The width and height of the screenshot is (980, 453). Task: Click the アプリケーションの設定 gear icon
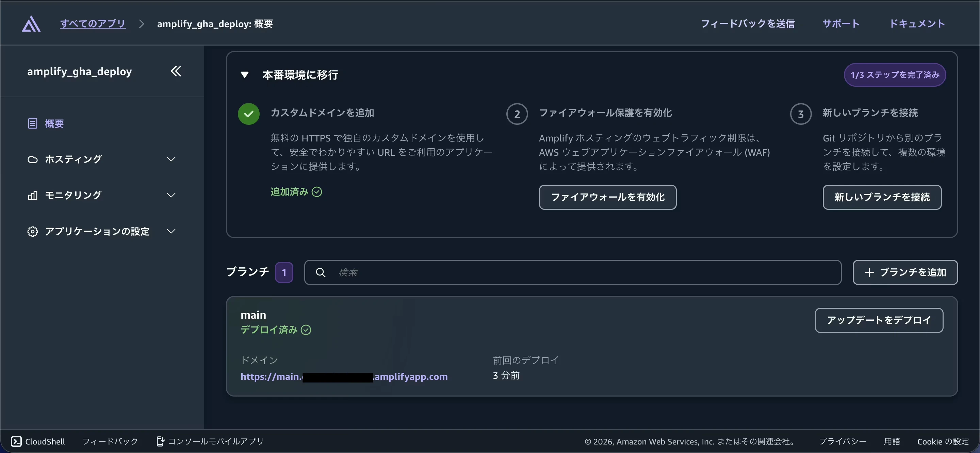pos(32,231)
